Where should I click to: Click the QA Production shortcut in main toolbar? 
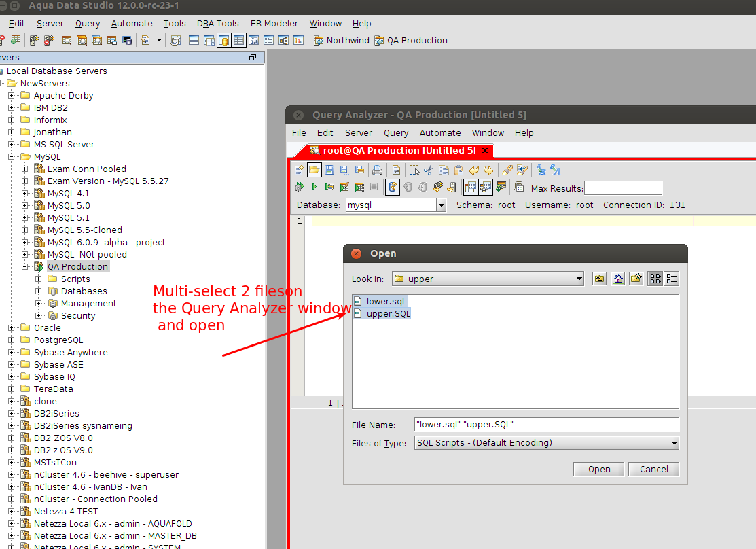[x=411, y=41]
